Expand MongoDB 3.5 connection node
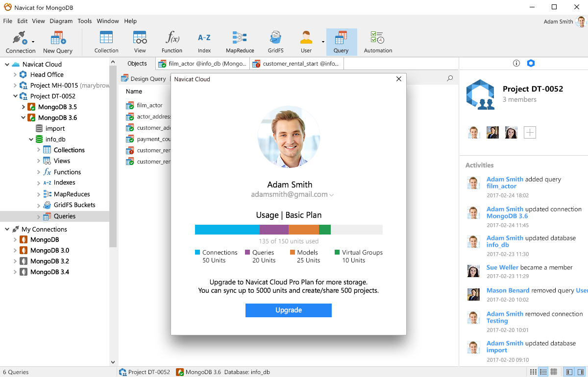Image resolution: width=588 pixels, height=377 pixels. 23,107
